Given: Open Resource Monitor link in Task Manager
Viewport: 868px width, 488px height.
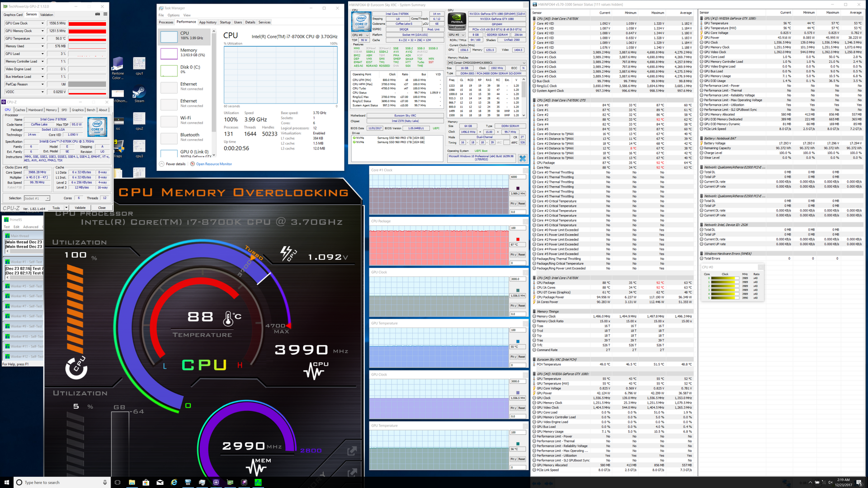Looking at the screenshot, I should click(214, 164).
